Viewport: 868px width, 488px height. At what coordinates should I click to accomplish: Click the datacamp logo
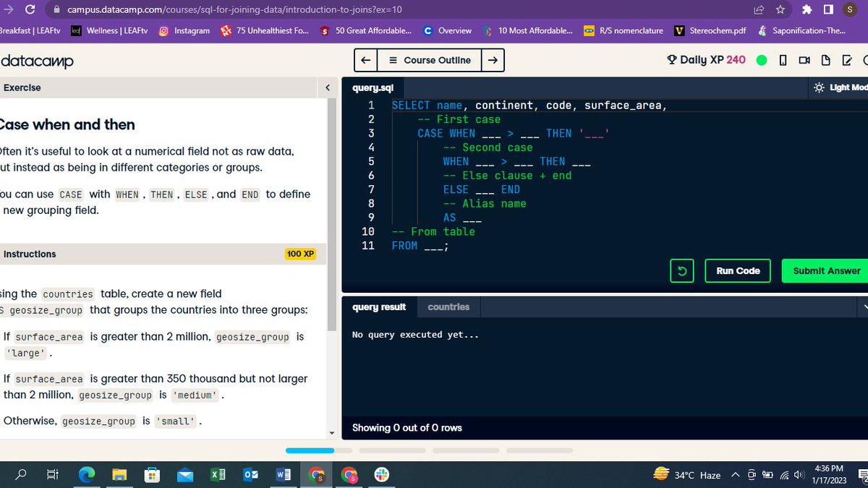tap(38, 61)
